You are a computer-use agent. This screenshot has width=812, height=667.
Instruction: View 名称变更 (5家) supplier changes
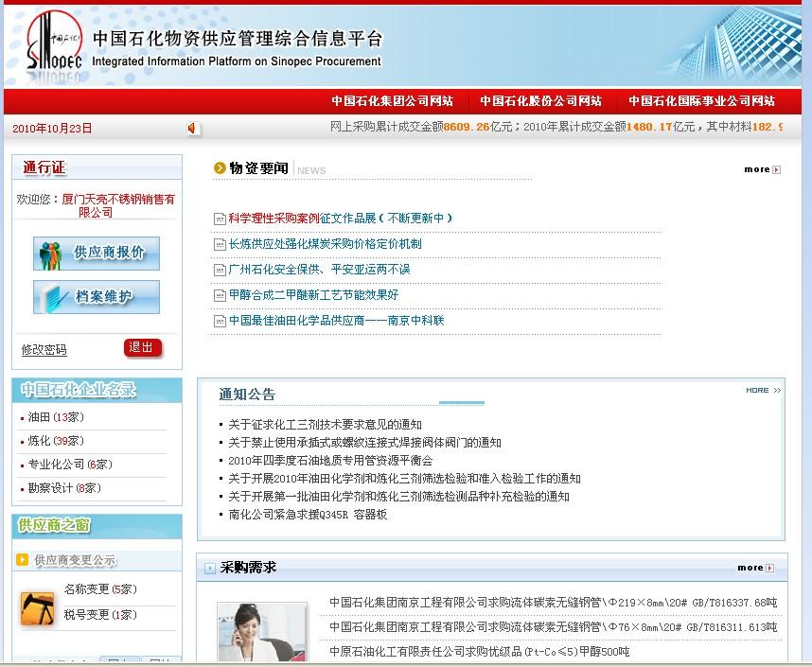(100, 589)
